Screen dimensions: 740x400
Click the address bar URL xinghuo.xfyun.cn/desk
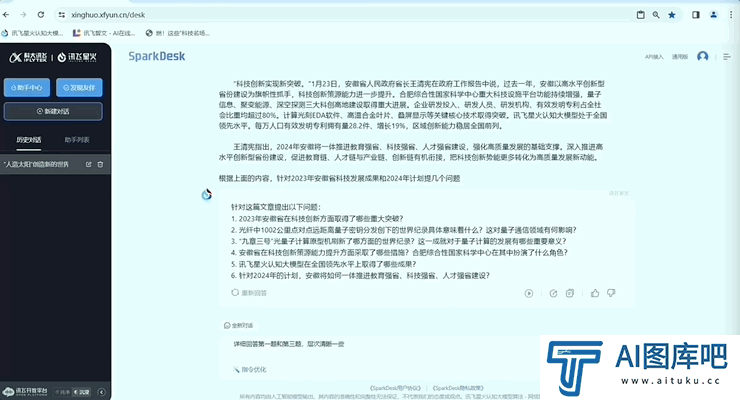point(108,15)
